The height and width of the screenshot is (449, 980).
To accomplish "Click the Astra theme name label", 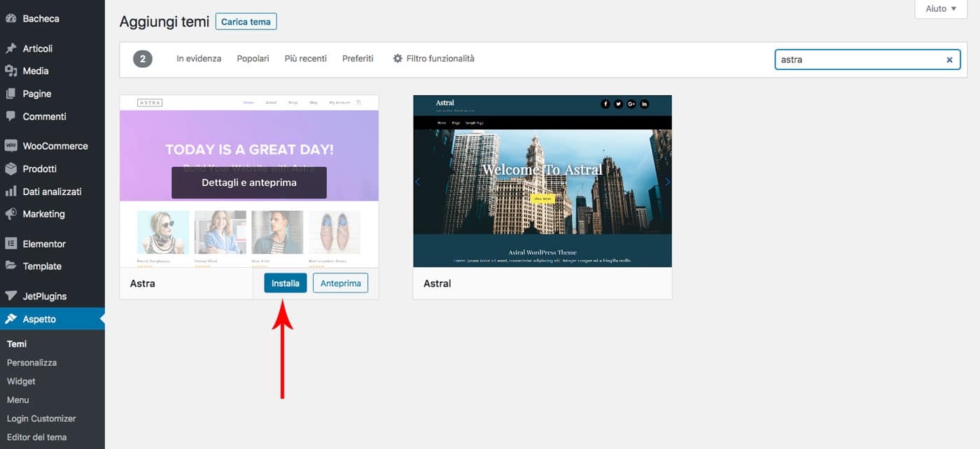I will pos(143,283).
